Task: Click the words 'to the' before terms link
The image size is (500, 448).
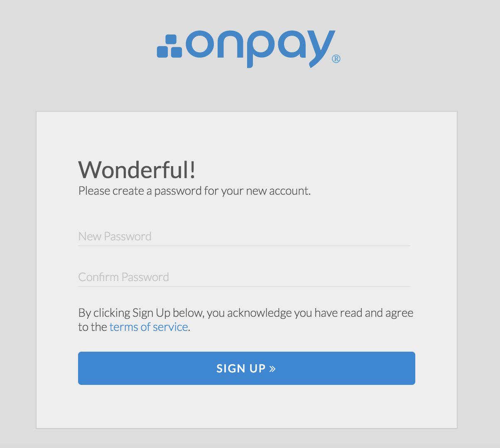Action: (93, 327)
